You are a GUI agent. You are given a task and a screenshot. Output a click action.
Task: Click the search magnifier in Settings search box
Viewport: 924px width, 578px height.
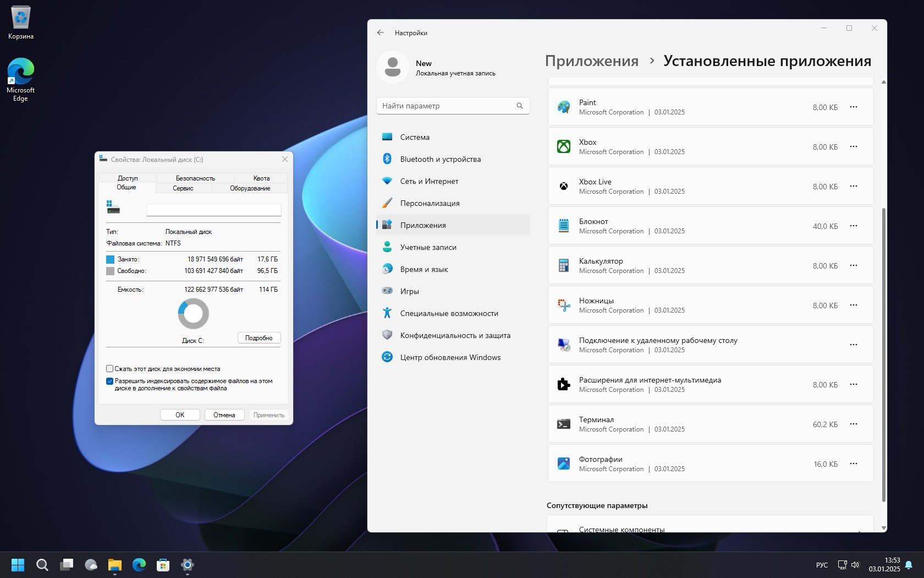point(520,106)
